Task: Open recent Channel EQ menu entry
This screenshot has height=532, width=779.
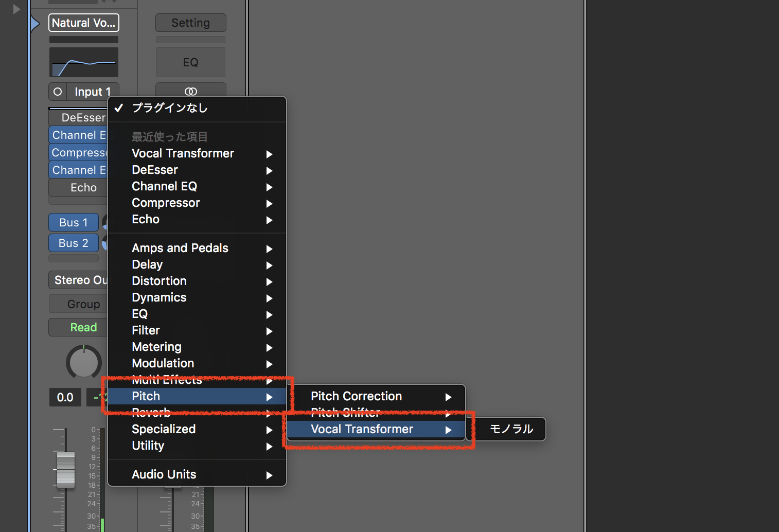Action: [x=197, y=186]
